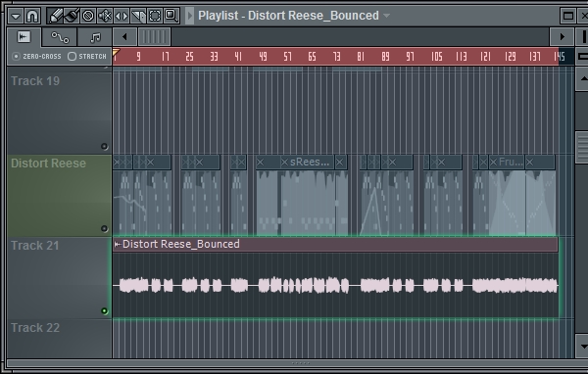Image resolution: width=588 pixels, height=374 pixels.
Task: Select the Draw pencil tool
Action: (x=56, y=16)
